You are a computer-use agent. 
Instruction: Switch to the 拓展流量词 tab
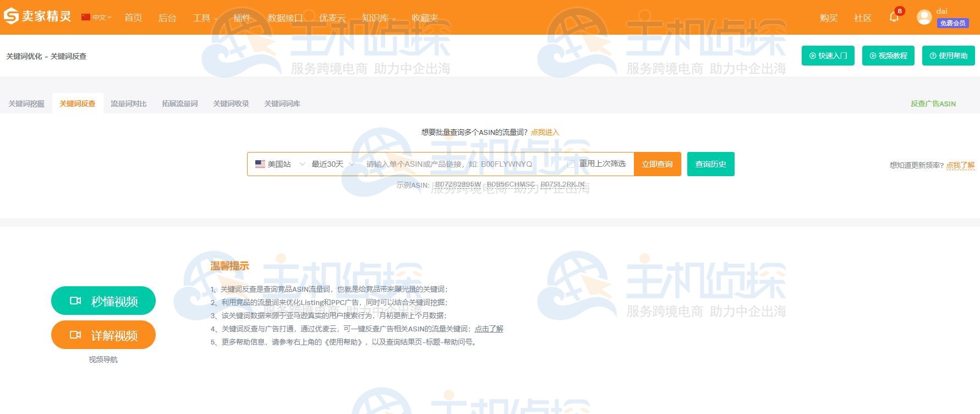coord(180,103)
